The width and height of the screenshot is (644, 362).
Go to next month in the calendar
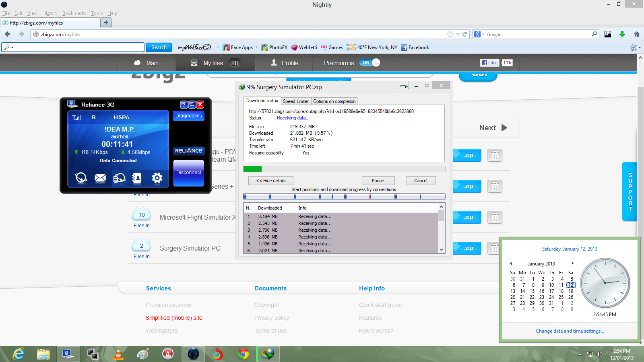572,263
